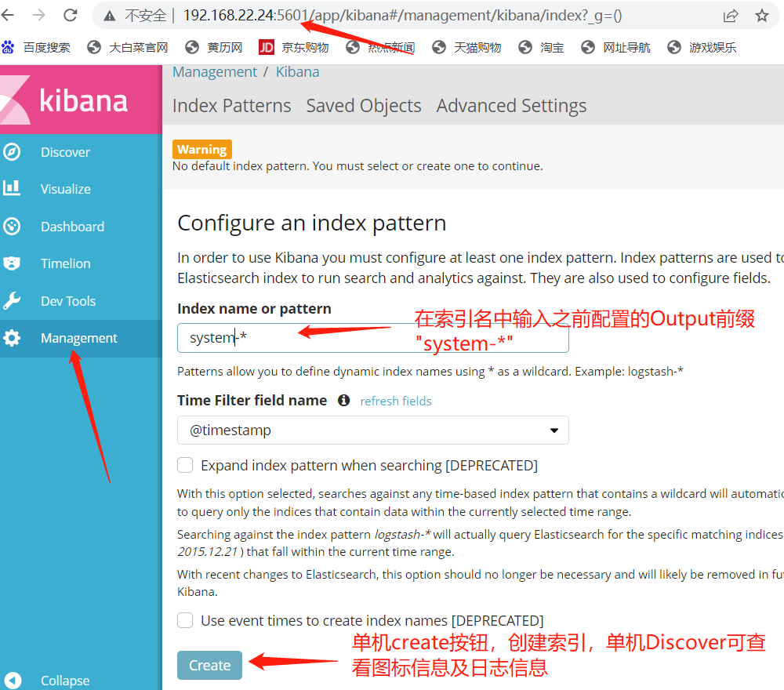Viewport: 784px width, 690px height.
Task: Open the 淘宝 bookmark
Action: point(541,48)
